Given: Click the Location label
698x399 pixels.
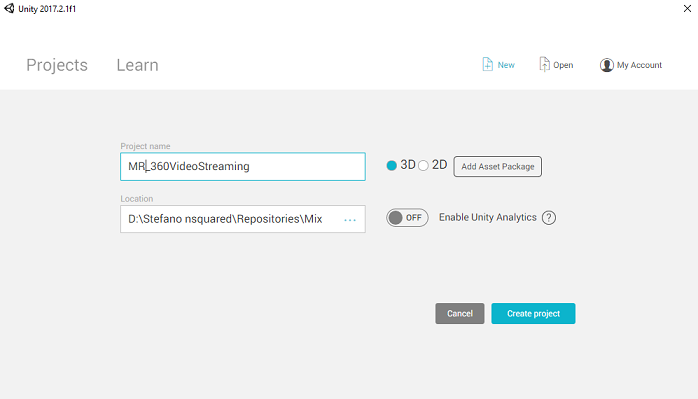Looking at the screenshot, I should [x=137, y=199].
